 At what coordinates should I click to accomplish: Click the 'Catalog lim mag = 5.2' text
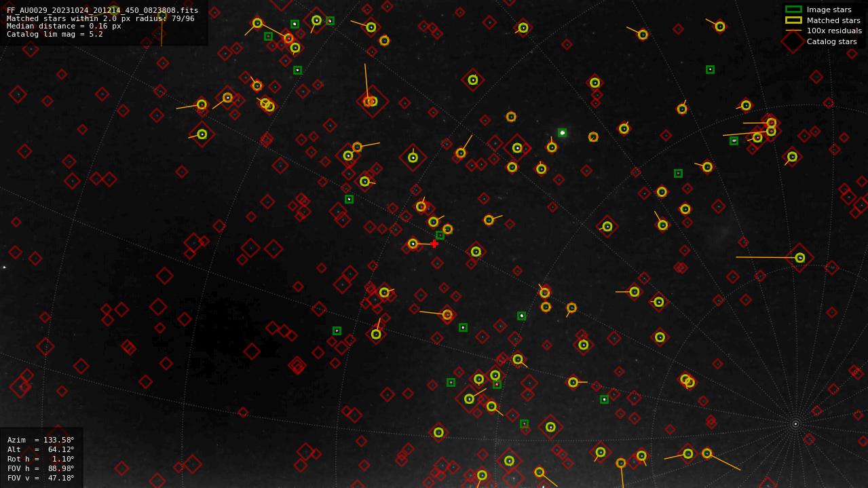click(55, 34)
